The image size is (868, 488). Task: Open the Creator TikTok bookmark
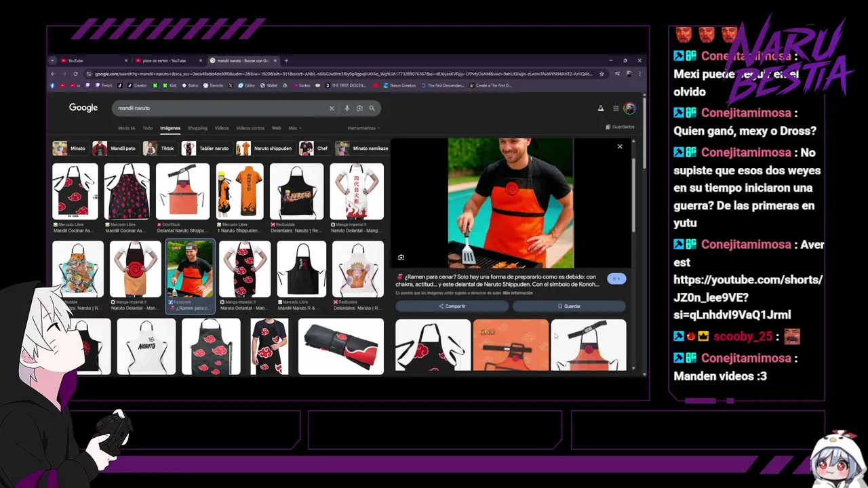click(137, 85)
